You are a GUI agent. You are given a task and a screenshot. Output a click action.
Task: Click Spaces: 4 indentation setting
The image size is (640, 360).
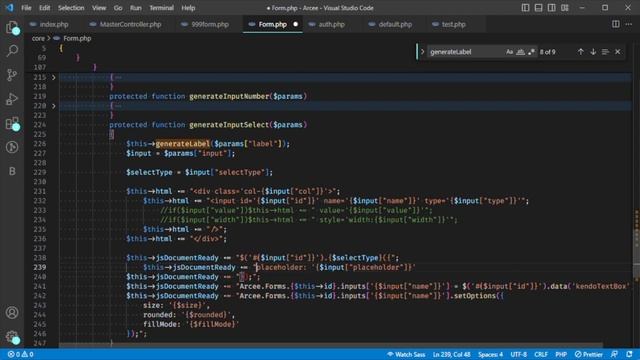[x=490, y=354]
